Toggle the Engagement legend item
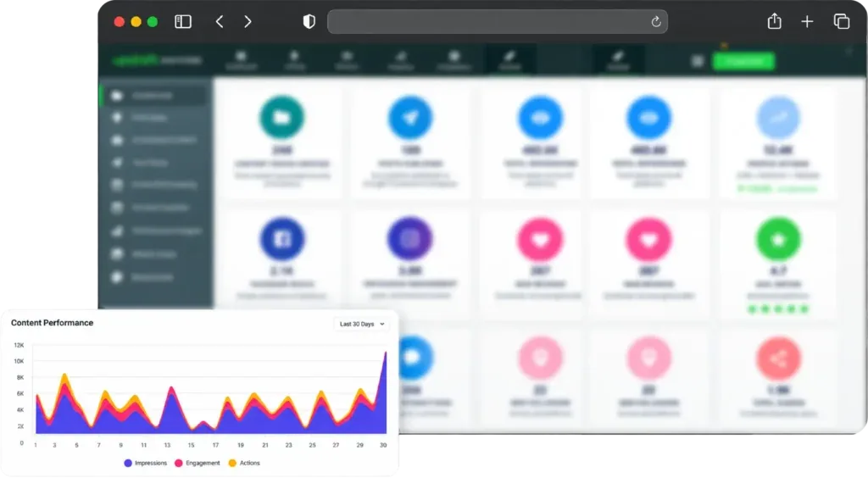This screenshot has width=868, height=478. coord(197,463)
